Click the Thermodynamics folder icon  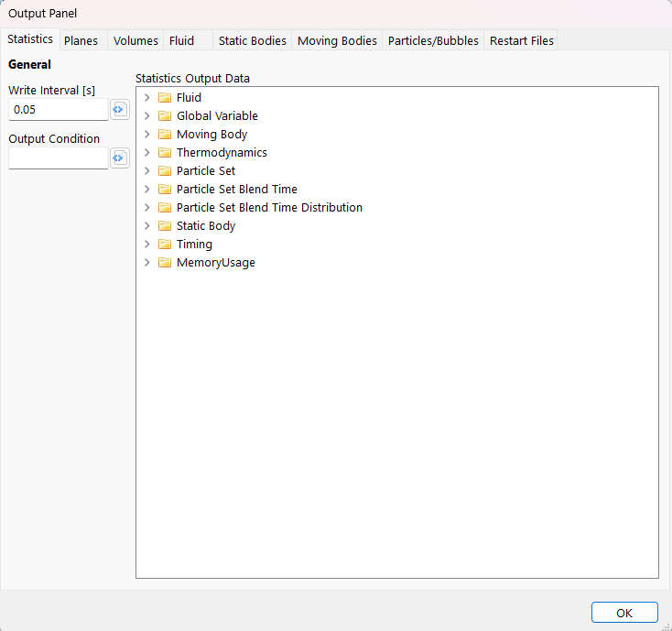[x=165, y=153]
